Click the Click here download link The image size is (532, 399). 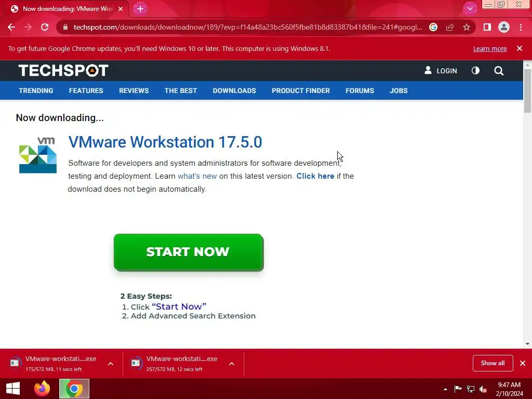coord(315,176)
